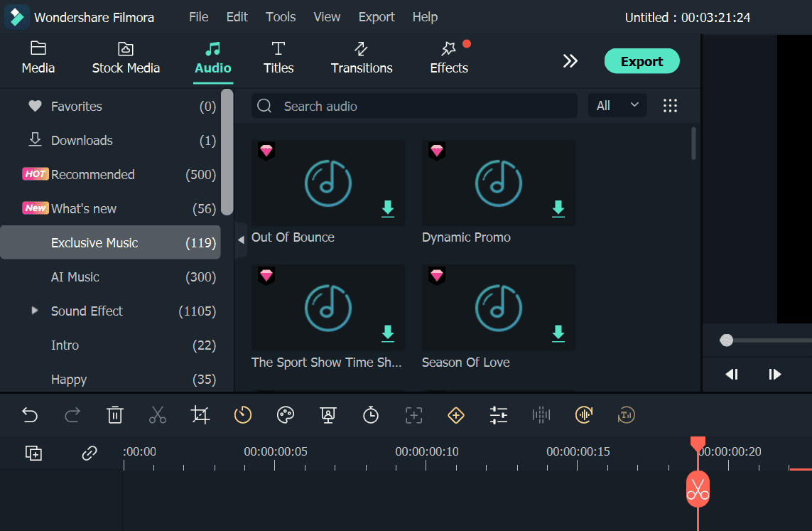Add a Keyframe with the diamond icon
The height and width of the screenshot is (531, 812).
[455, 415]
